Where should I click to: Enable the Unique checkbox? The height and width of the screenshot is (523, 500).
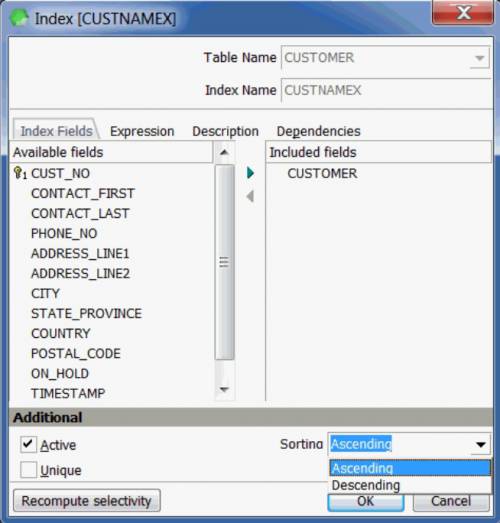[x=28, y=470]
